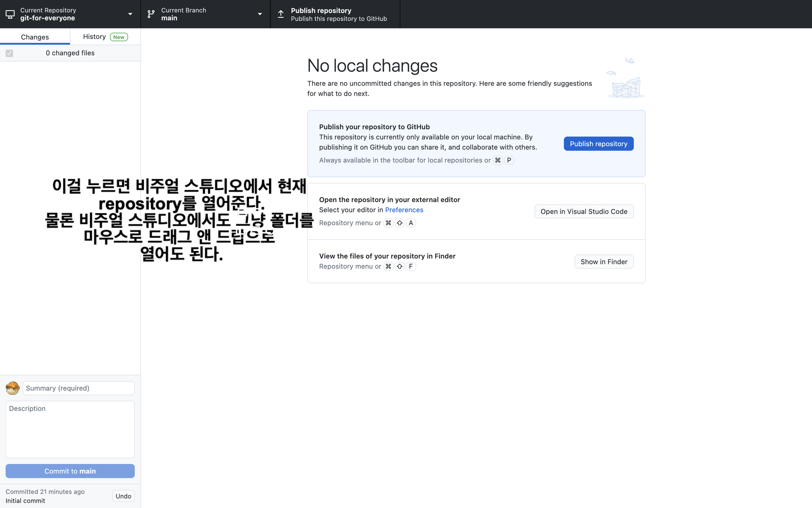Switch to the History tab
Image resolution: width=812 pixels, height=508 pixels.
tap(105, 37)
